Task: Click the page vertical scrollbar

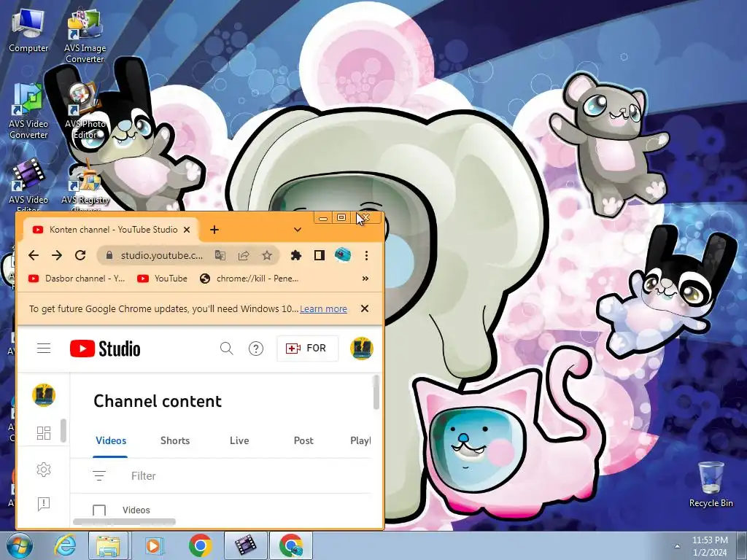Action: click(x=376, y=392)
